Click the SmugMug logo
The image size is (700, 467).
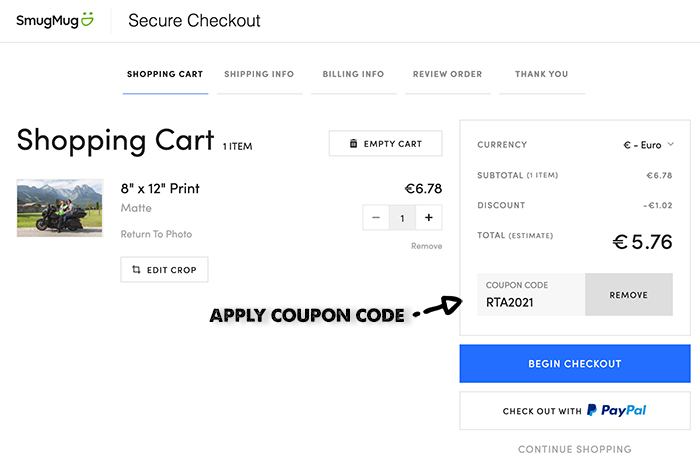pos(55,21)
